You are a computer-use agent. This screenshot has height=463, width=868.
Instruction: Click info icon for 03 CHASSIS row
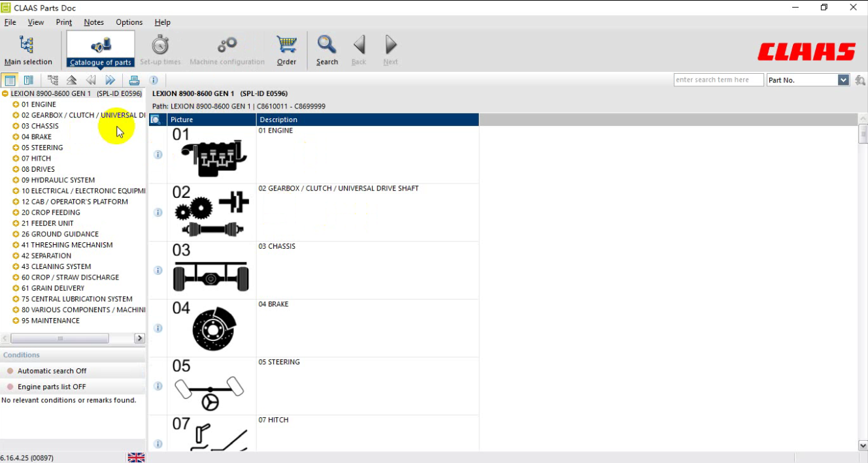pos(158,270)
